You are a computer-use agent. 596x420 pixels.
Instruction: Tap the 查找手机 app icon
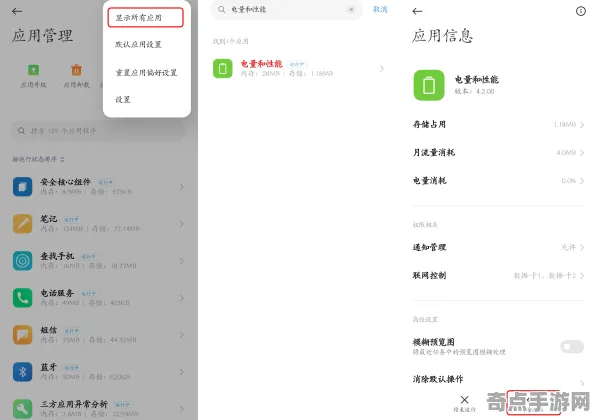22,261
